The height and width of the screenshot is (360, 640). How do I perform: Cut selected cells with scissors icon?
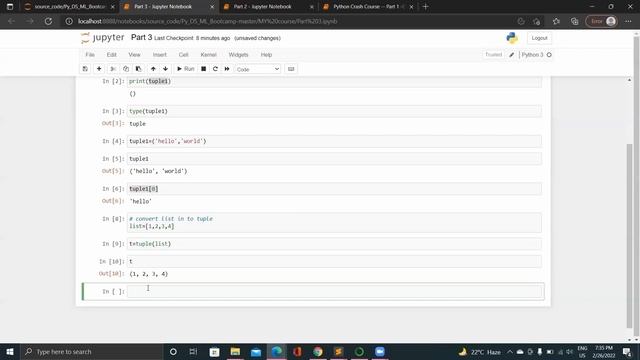(x=113, y=69)
